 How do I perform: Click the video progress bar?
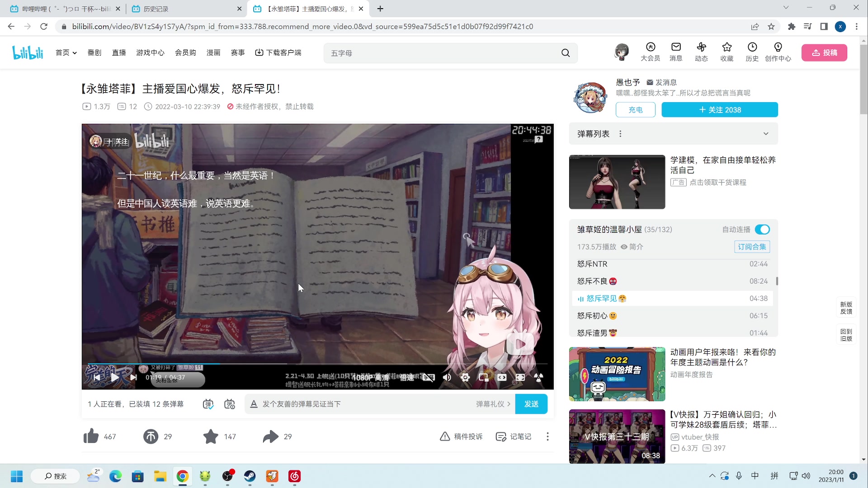click(316, 364)
